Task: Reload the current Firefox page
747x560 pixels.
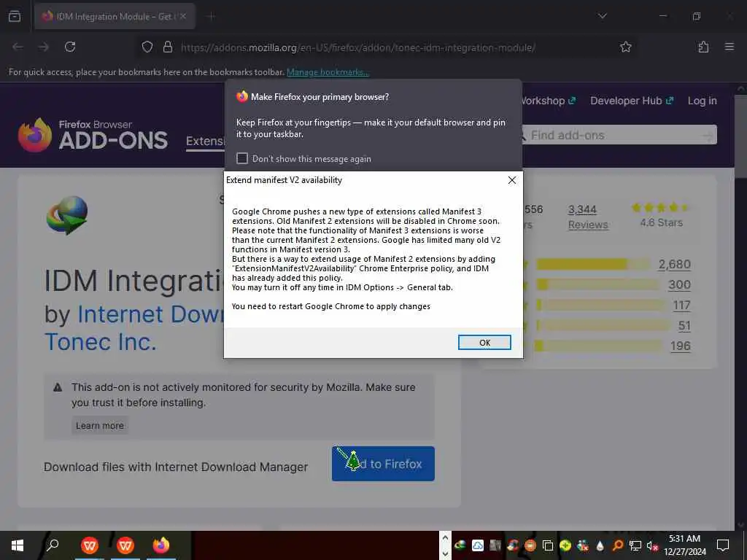Action: click(x=70, y=47)
